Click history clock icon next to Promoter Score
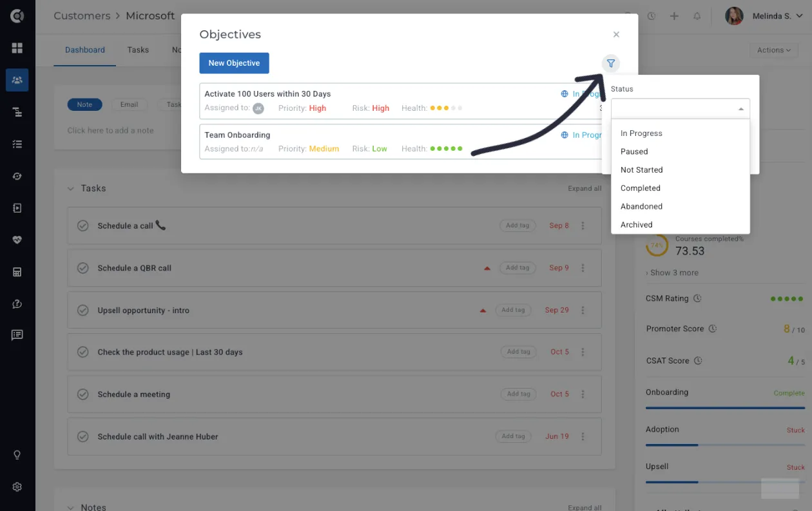Screen dimensions: 812x511 [713, 329]
